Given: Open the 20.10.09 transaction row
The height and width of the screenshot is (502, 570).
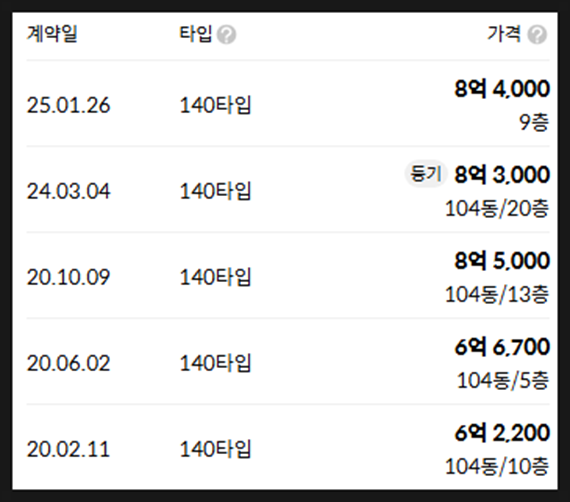Looking at the screenshot, I should tap(288, 275).
